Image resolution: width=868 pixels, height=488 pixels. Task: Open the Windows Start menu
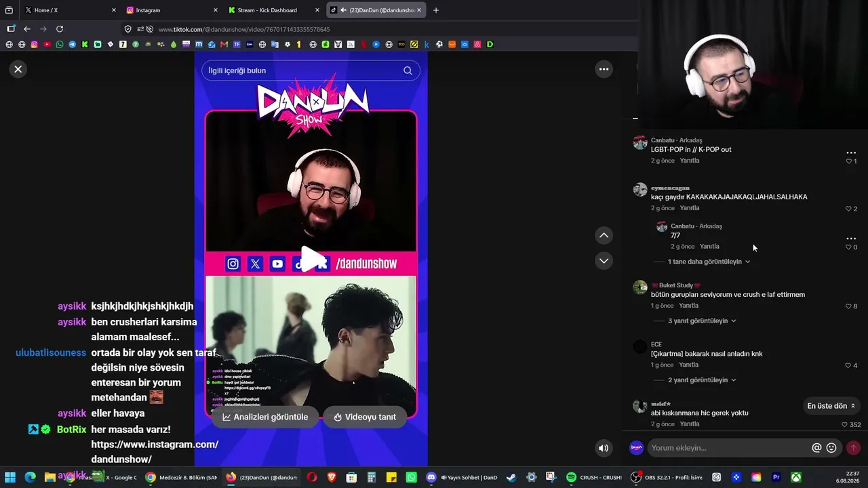pos(10,477)
